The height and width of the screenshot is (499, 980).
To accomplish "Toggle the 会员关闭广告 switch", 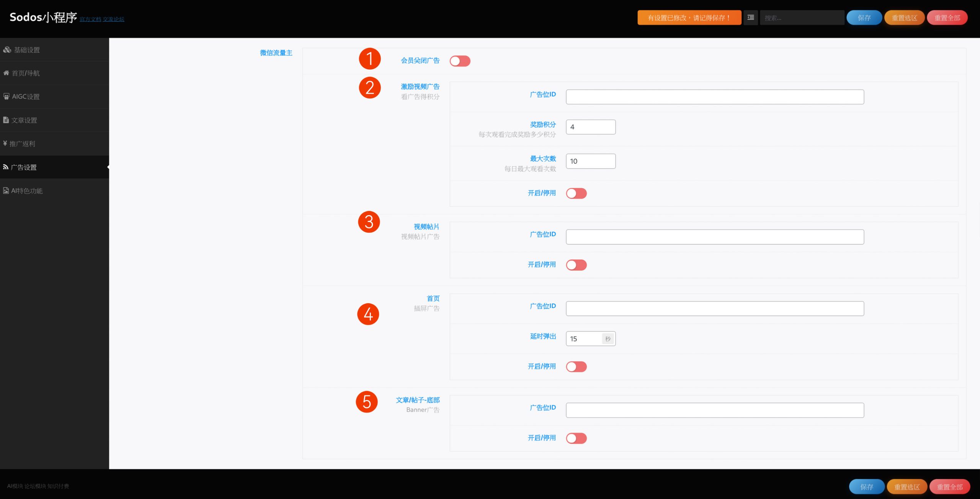I will point(460,61).
